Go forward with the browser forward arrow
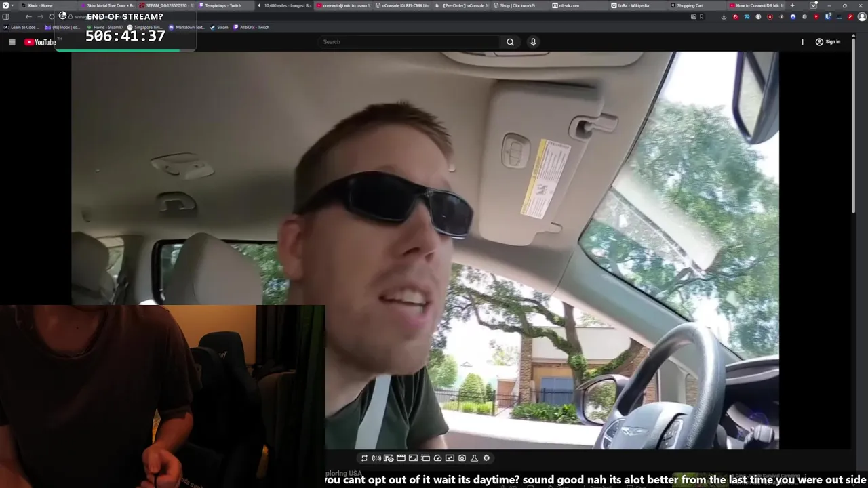The width and height of the screenshot is (868, 488). [40, 16]
